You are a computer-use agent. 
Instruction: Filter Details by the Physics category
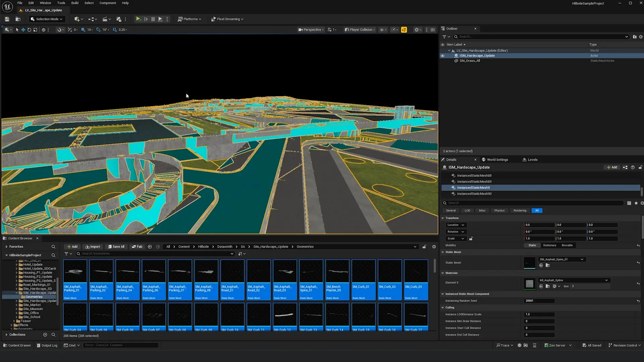coord(499,211)
